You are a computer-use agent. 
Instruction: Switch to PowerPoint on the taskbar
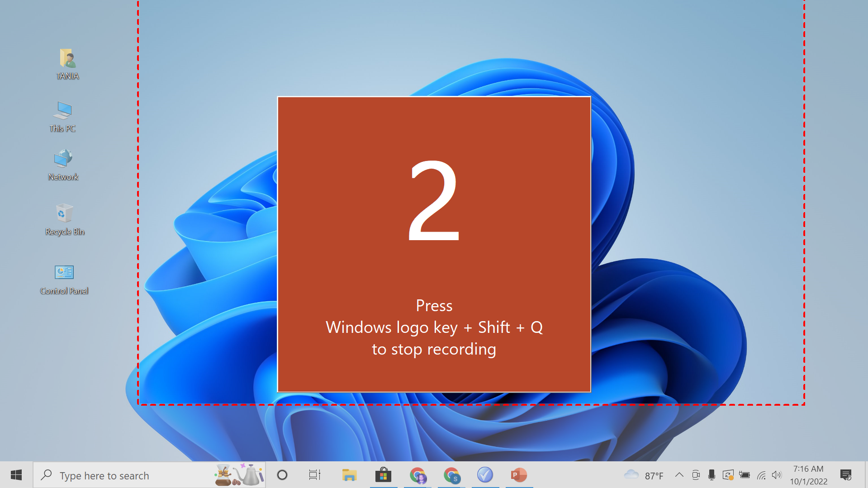pos(519,475)
